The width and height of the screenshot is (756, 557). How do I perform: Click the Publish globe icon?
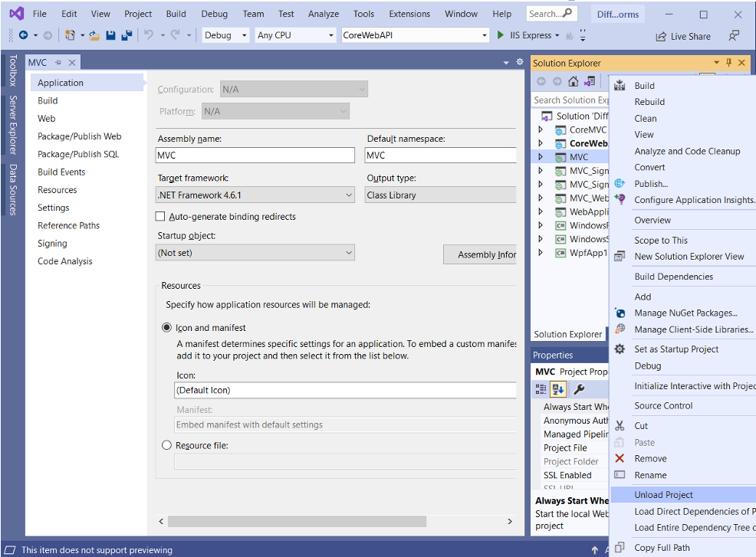click(x=620, y=184)
